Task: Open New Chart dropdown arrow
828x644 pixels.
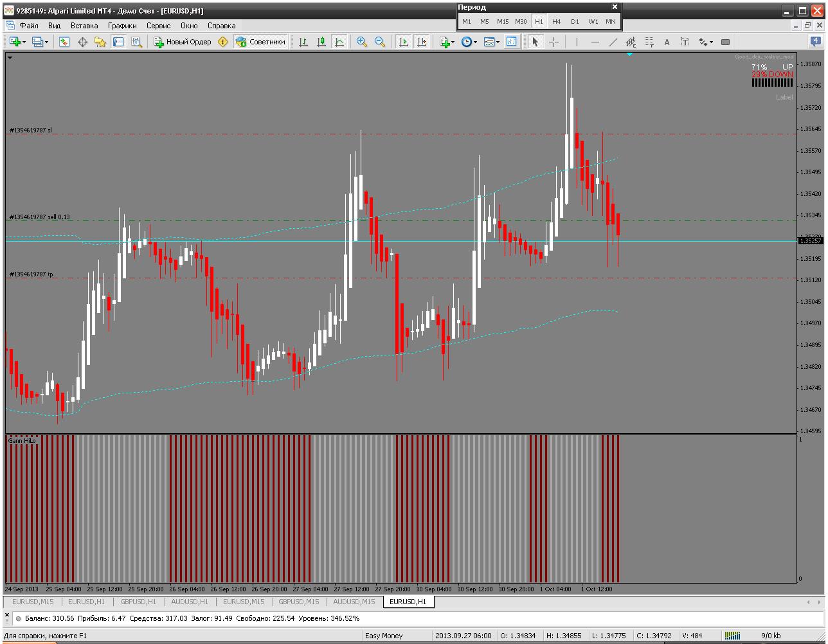Action: [24, 42]
